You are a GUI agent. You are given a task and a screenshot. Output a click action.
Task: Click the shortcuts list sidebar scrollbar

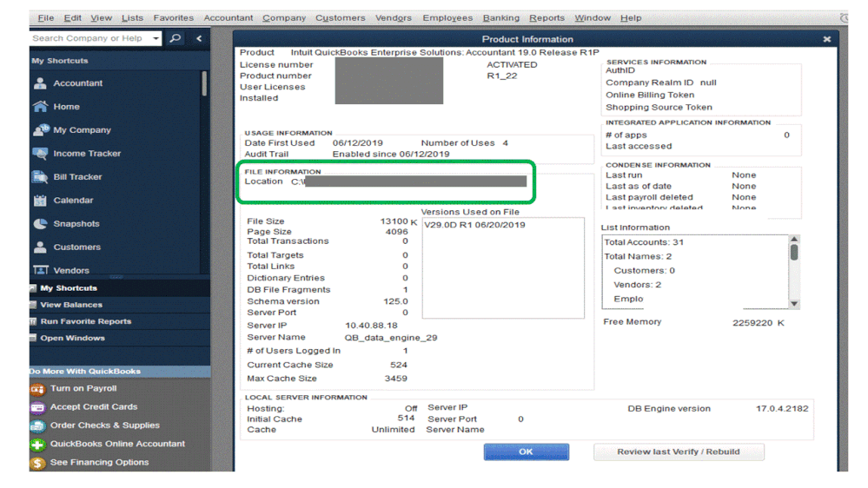pos(203,83)
